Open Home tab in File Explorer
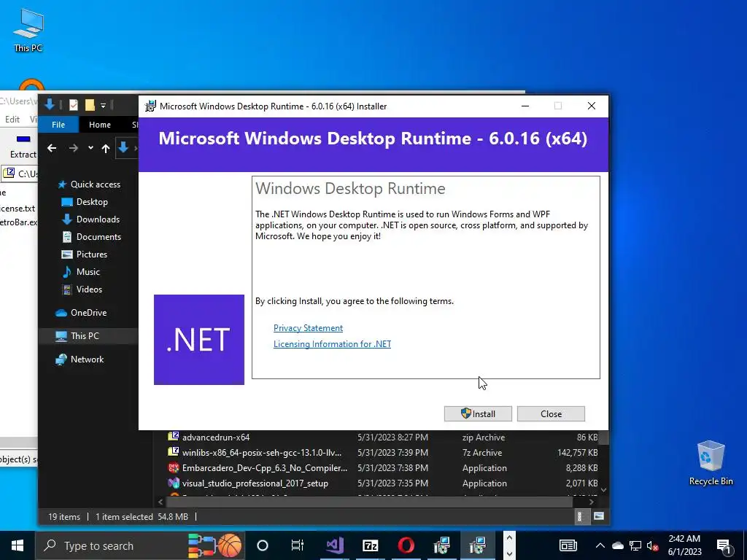This screenshot has height=560, width=747. [x=99, y=125]
